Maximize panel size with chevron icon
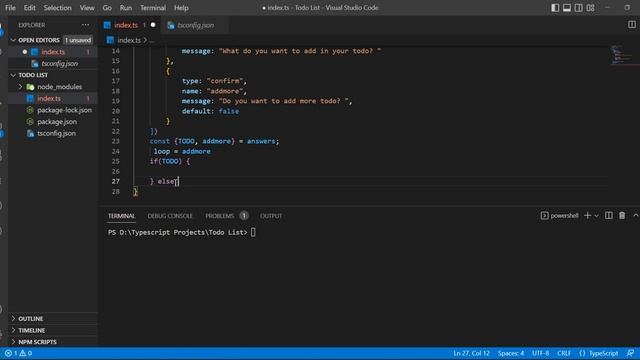The height and width of the screenshot is (360, 640). tap(636, 215)
